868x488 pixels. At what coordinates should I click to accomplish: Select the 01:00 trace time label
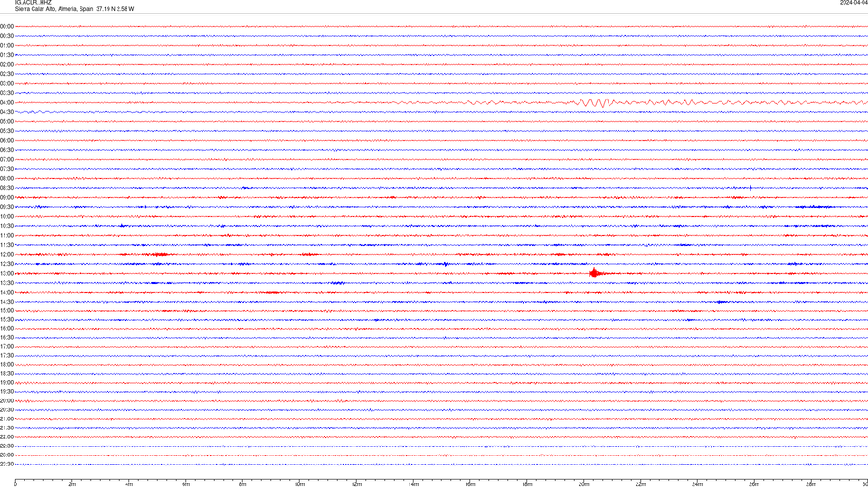[x=6, y=46]
